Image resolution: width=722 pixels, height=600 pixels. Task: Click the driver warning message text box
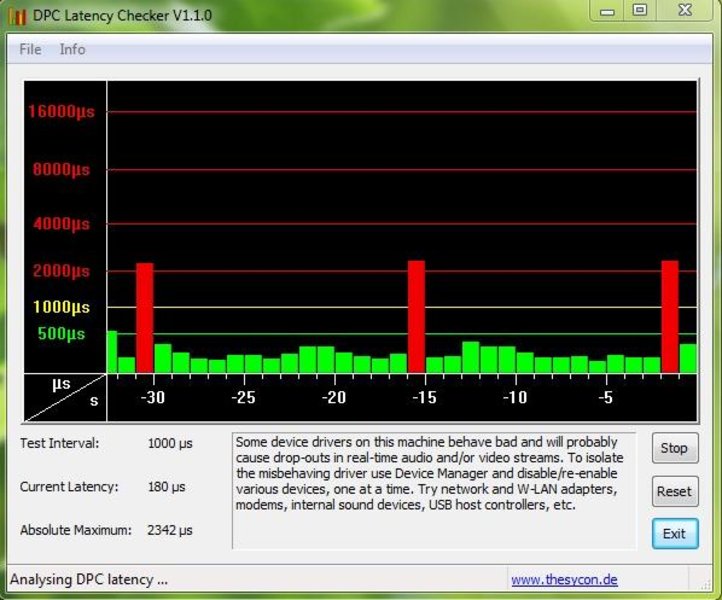point(434,491)
